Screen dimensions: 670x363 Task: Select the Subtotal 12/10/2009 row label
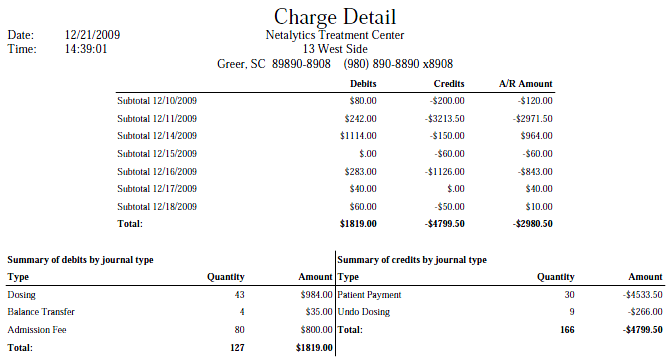[157, 101]
